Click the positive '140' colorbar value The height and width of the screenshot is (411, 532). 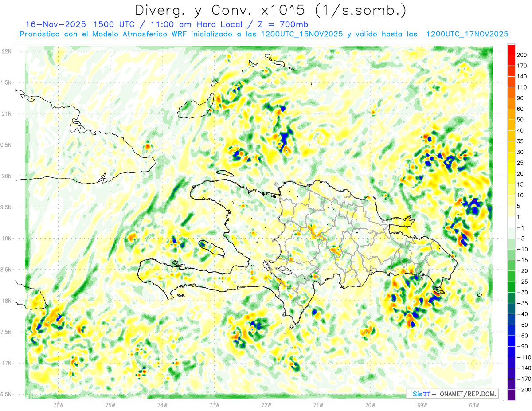pyautogui.click(x=522, y=77)
